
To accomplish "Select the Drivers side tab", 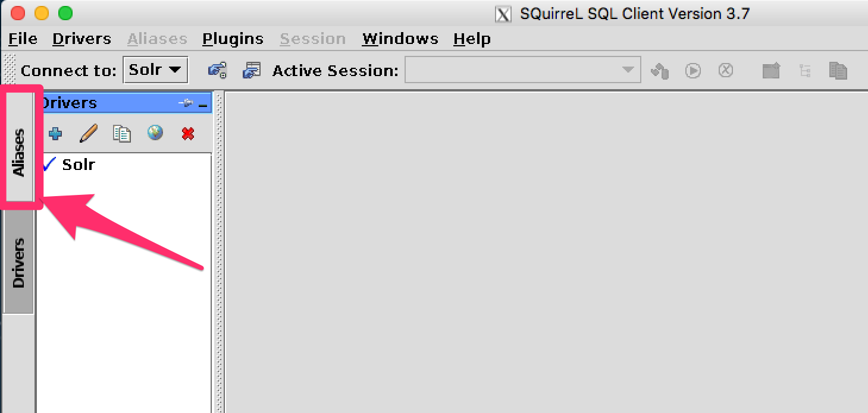I will pos(19,262).
